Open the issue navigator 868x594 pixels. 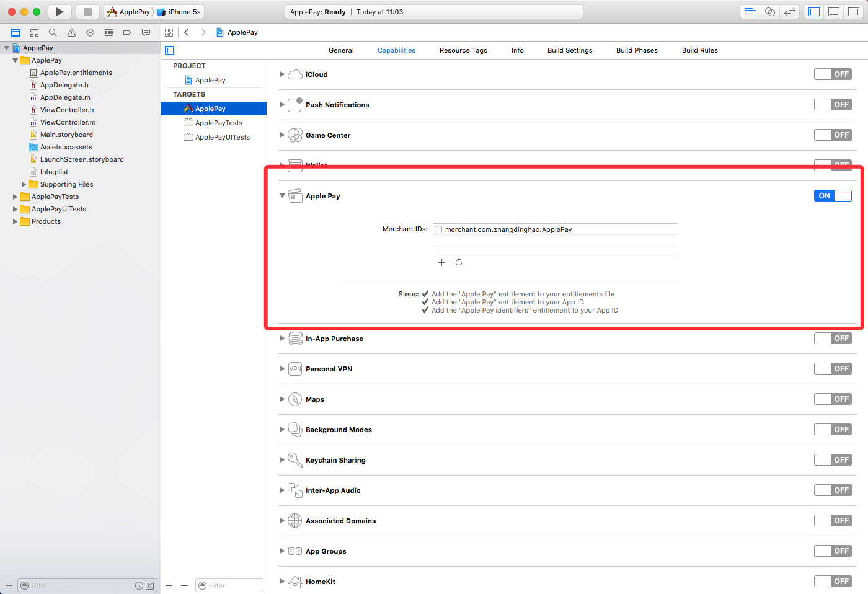coord(71,32)
